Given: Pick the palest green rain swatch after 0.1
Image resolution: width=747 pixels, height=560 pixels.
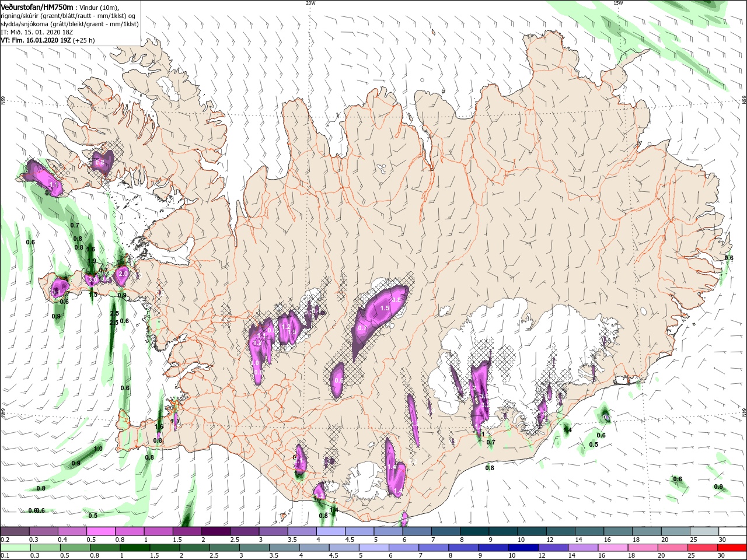Looking at the screenshot, I should pos(15,548).
